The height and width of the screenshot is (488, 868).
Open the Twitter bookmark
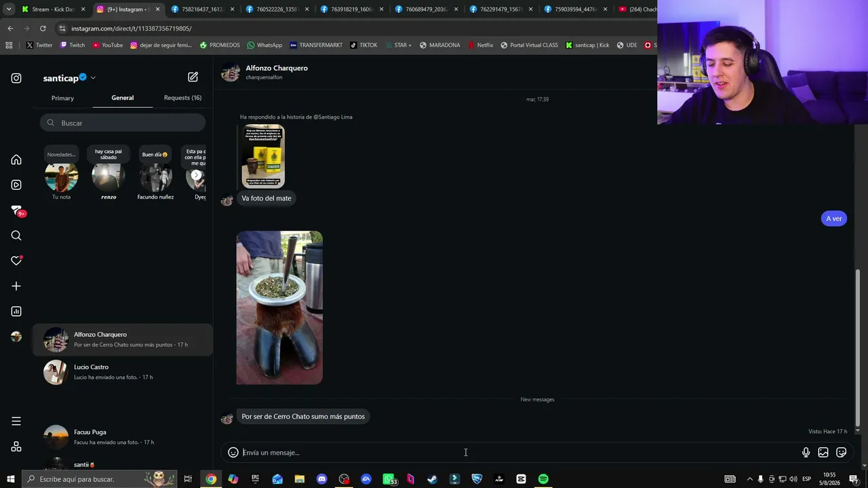click(39, 45)
